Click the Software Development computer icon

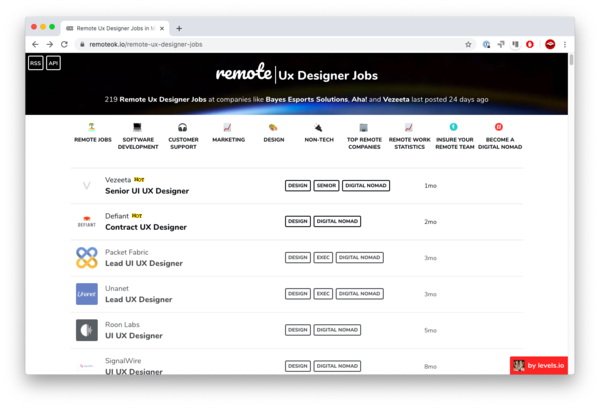click(137, 127)
